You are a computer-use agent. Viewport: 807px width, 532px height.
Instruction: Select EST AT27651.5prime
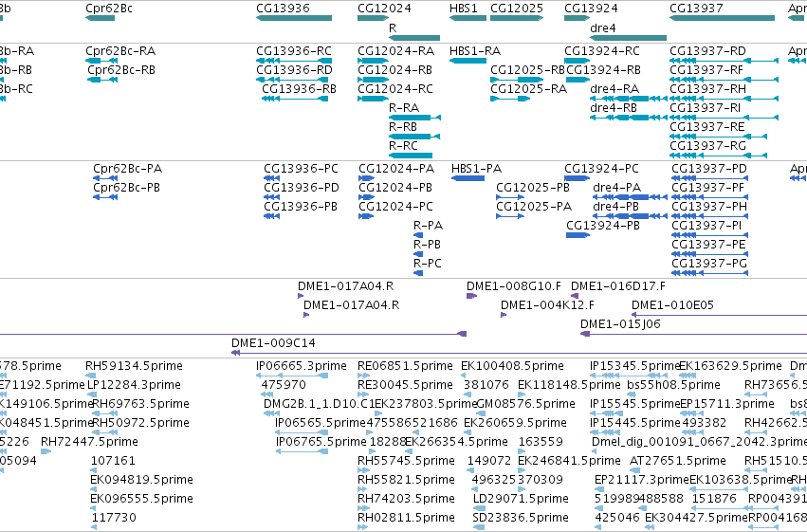tap(634, 470)
